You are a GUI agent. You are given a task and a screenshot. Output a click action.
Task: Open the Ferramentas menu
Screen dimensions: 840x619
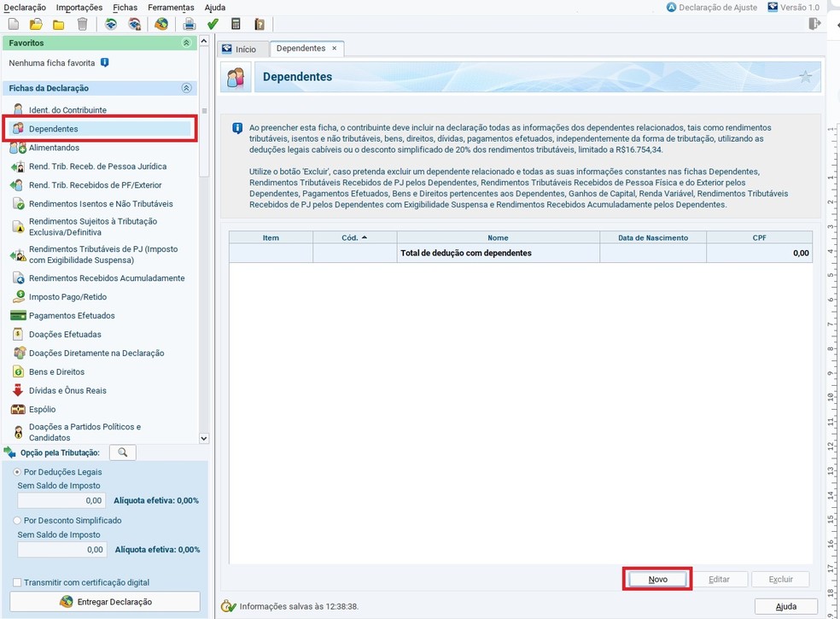[x=171, y=8]
